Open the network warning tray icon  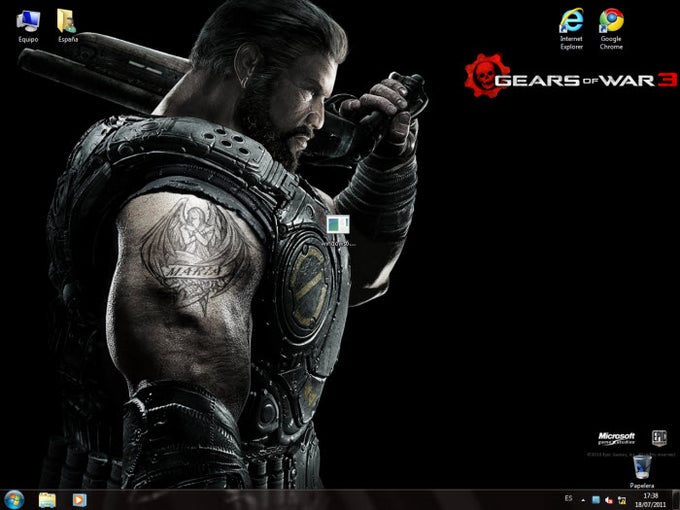click(622, 500)
